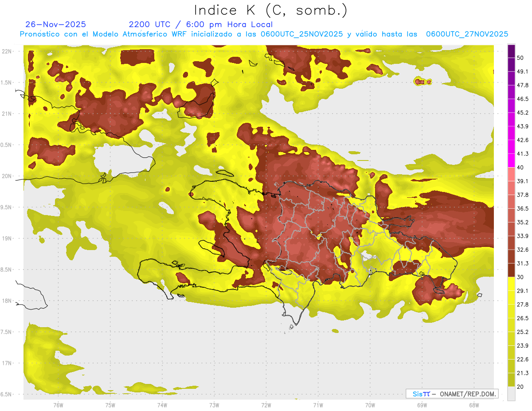
Task: Click the colorbar value "25.2"
Action: (x=523, y=332)
